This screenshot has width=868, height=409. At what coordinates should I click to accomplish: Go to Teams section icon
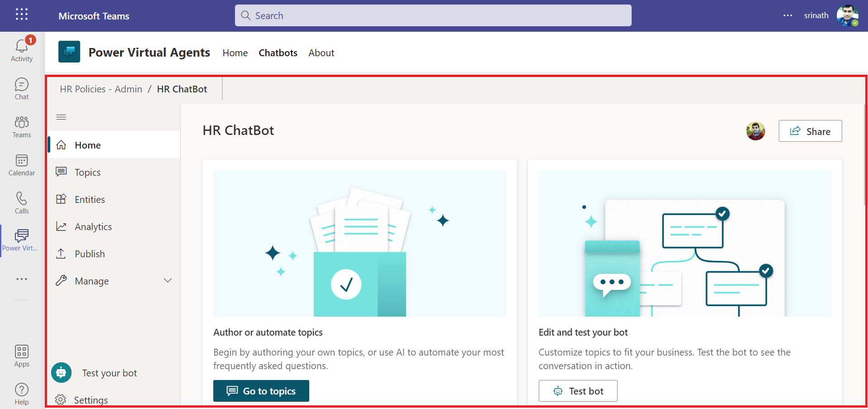click(x=22, y=123)
